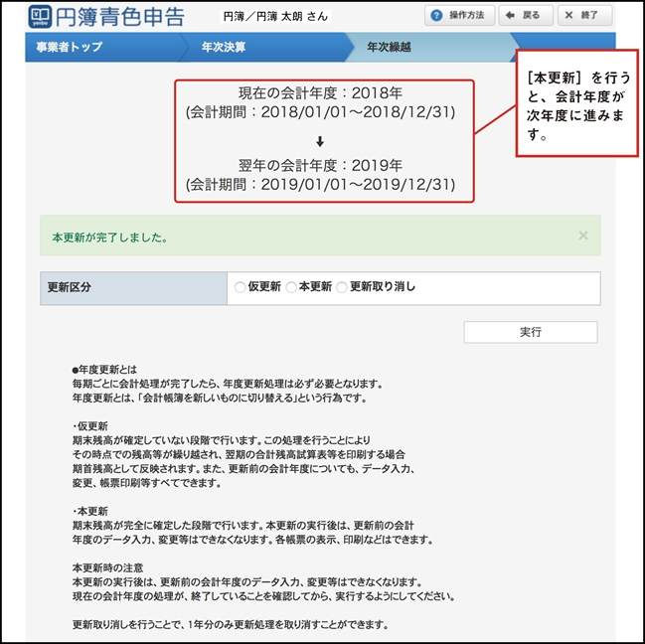Open the 年次決算 breadcrumb step
Viewport: 645px width, 644px height.
223,47
